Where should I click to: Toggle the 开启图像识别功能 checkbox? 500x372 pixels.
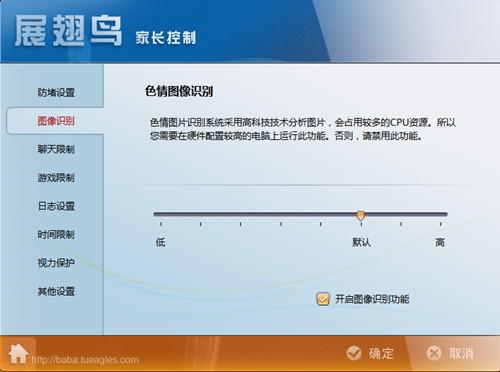tap(323, 299)
